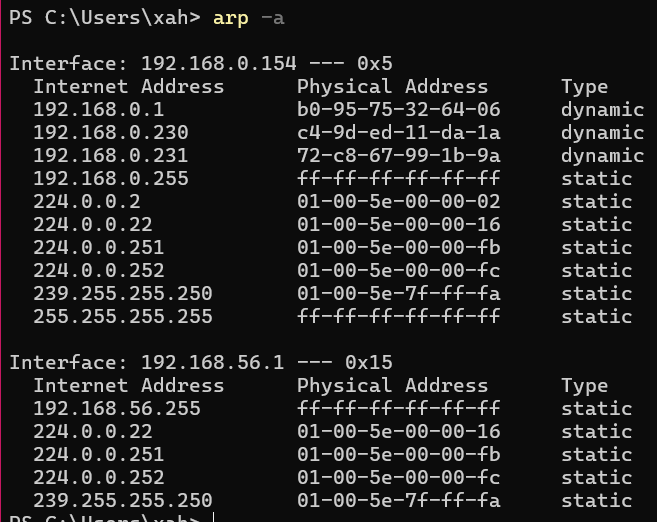Click IP address 192.168.0.1
Screen dimensions: 657x522
[98, 109]
